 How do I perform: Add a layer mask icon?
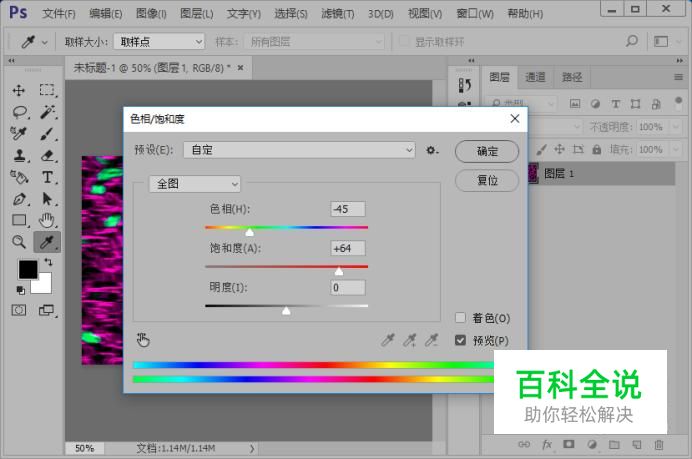569,444
